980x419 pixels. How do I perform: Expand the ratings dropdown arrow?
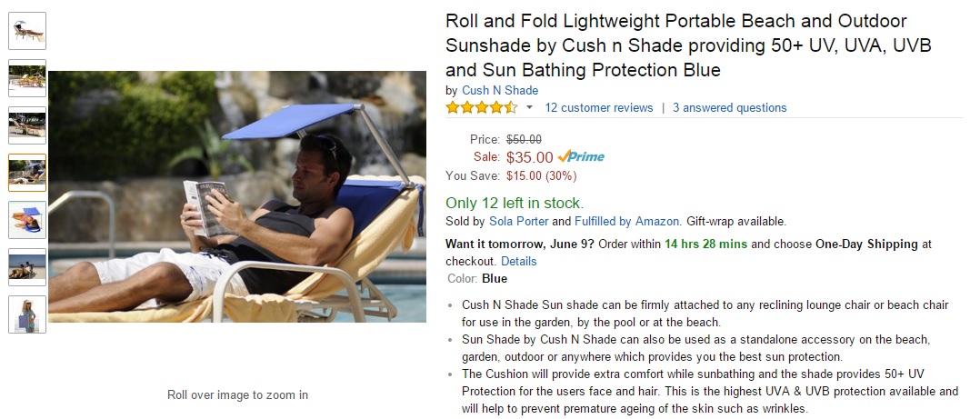coord(529,107)
